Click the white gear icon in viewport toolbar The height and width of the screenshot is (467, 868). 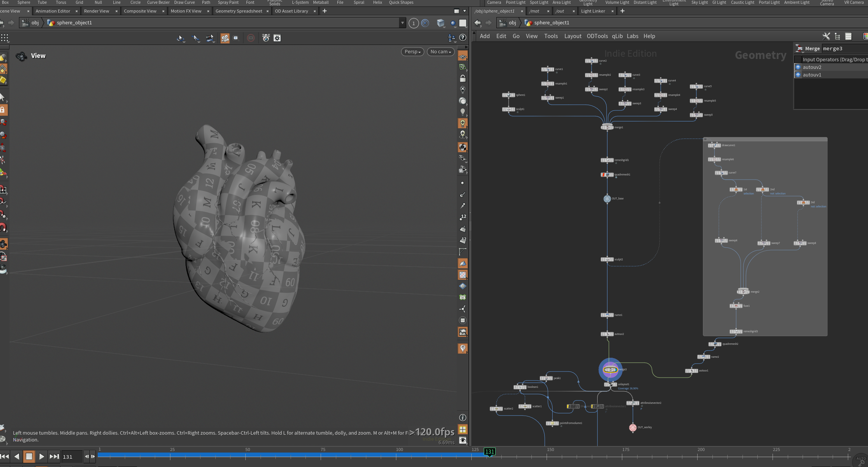[277, 38]
